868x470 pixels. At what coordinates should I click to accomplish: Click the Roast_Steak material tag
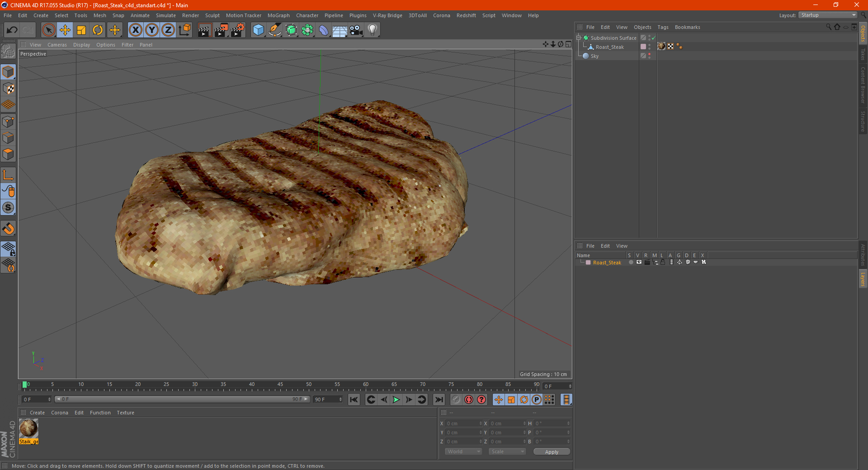coord(661,46)
